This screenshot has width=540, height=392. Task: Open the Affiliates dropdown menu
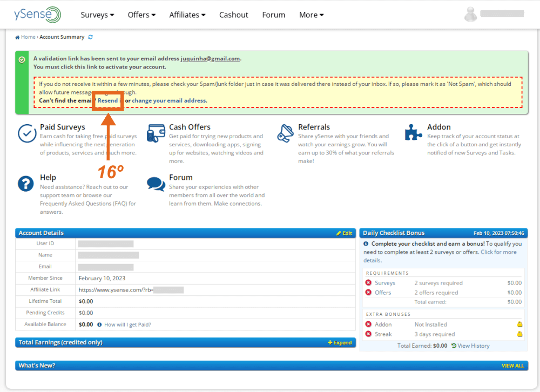tap(187, 15)
